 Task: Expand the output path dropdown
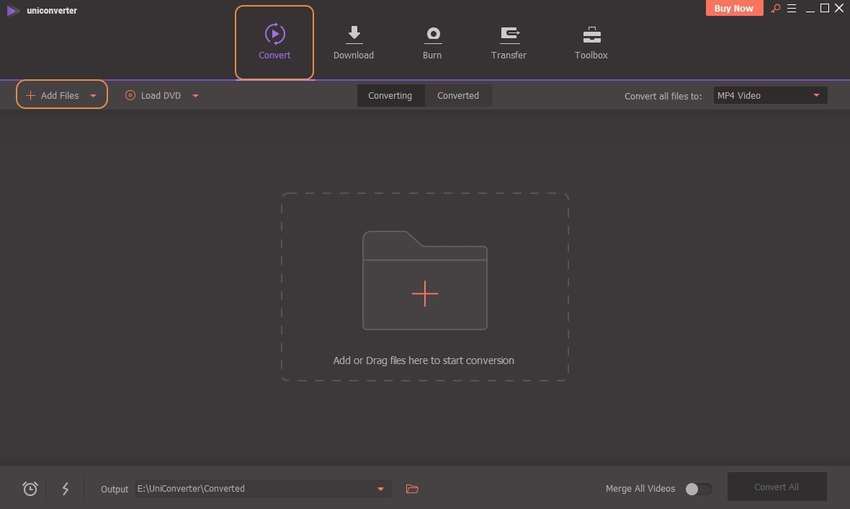point(380,489)
